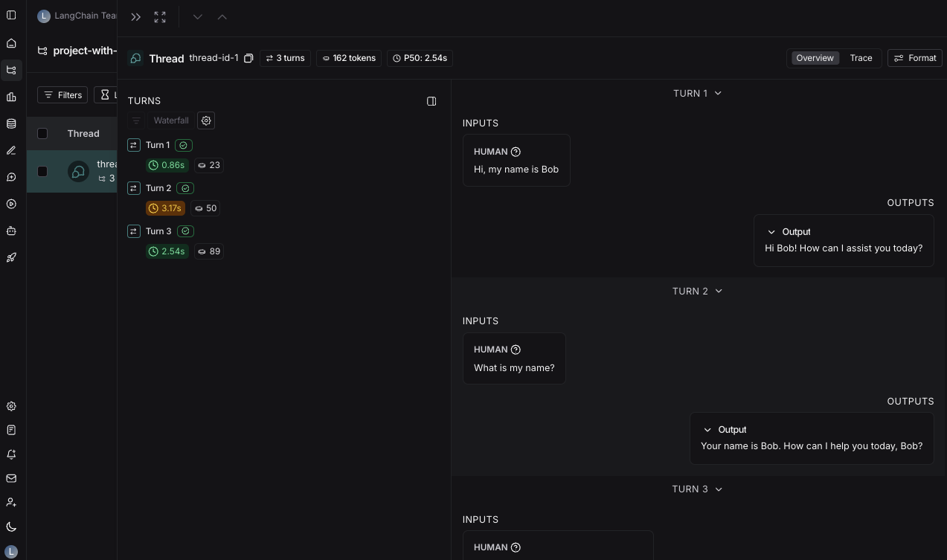Viewport: 947px width, 560px height.
Task: Select the Overview tab
Action: coord(815,58)
